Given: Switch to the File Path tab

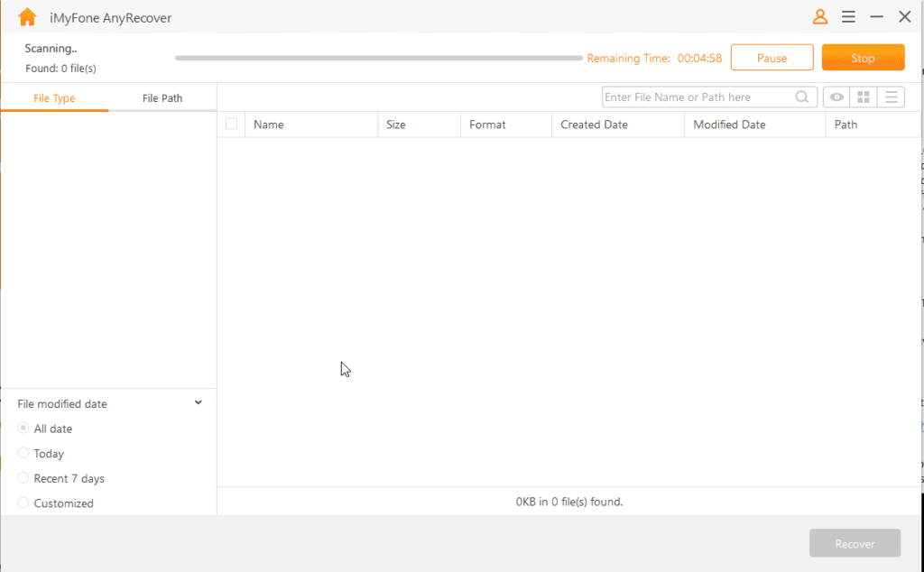Looking at the screenshot, I should pos(162,98).
